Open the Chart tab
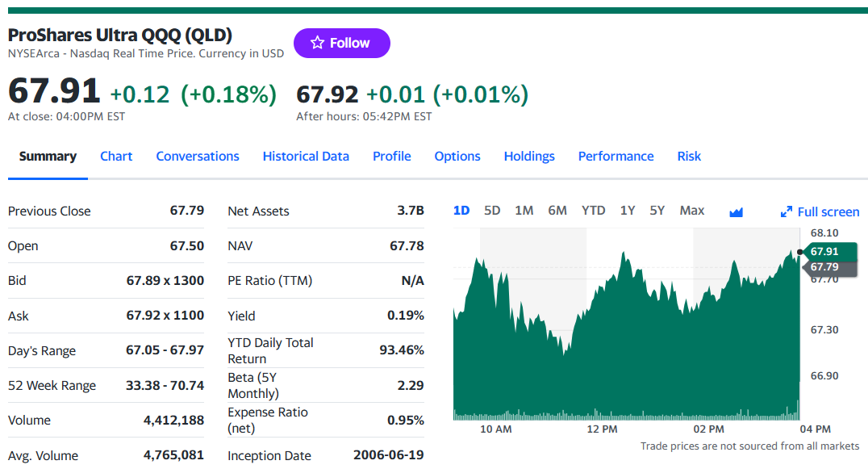The image size is (868, 469). [x=116, y=156]
